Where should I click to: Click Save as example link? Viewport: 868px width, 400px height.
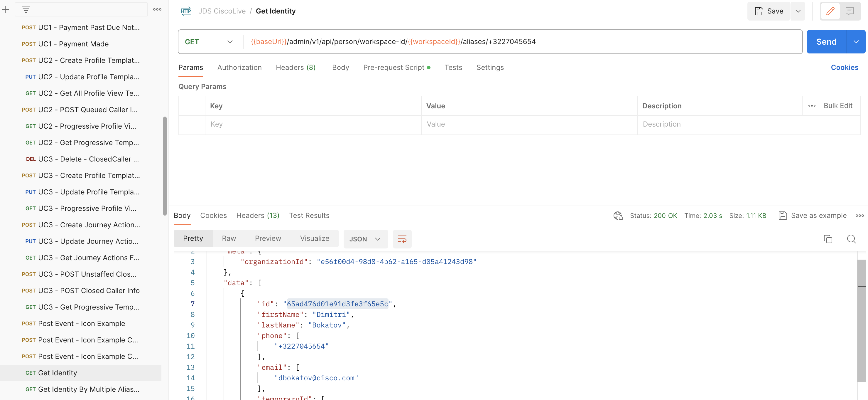click(812, 216)
